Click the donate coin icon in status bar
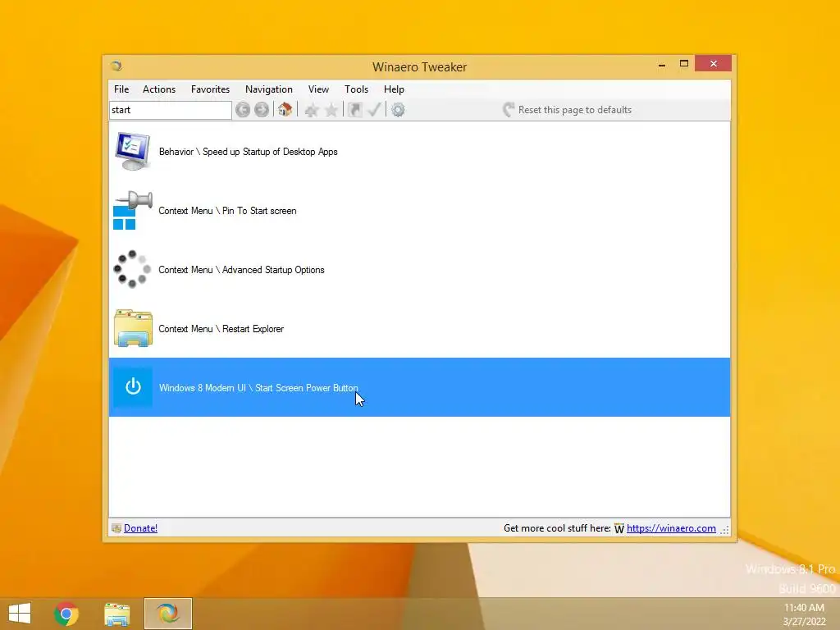The image size is (840, 630). click(116, 528)
